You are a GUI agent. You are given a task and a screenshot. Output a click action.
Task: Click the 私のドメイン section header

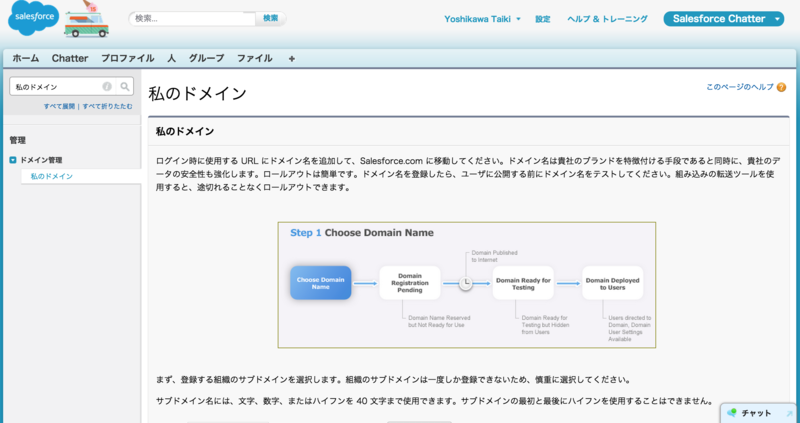(x=185, y=132)
